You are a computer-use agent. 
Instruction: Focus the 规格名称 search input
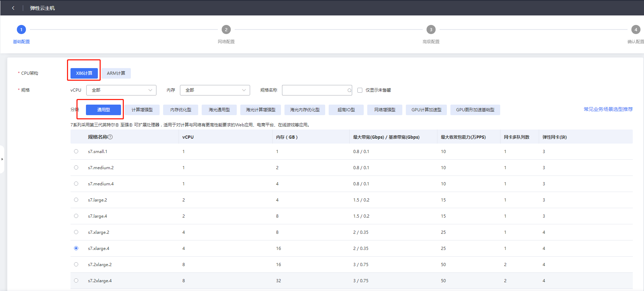click(x=314, y=90)
